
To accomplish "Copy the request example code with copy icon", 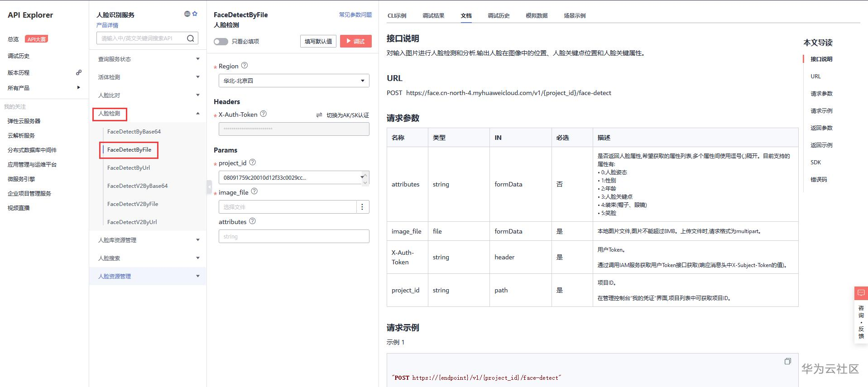I will (788, 361).
